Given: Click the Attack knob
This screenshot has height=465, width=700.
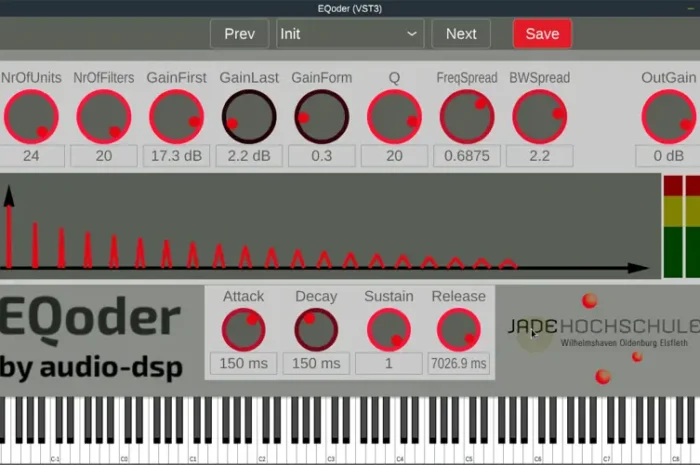Looking at the screenshot, I should tap(244, 330).
